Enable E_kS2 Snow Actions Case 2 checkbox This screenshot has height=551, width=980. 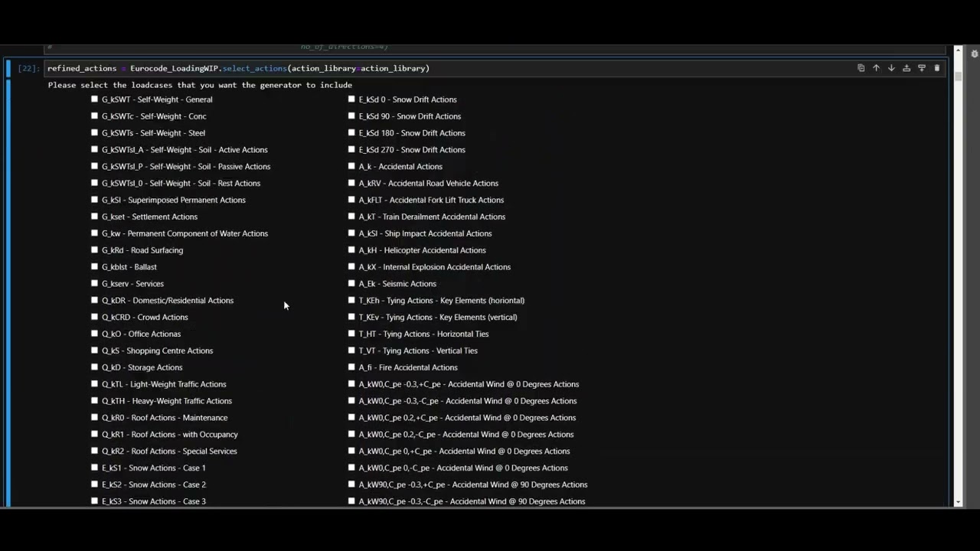click(94, 484)
